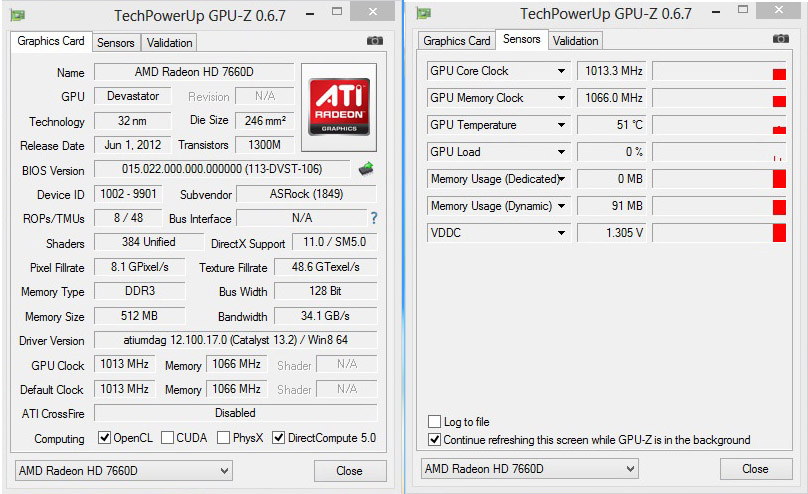Click the ATI Radeon Graphics logo
The image size is (808, 494).
pos(339,107)
